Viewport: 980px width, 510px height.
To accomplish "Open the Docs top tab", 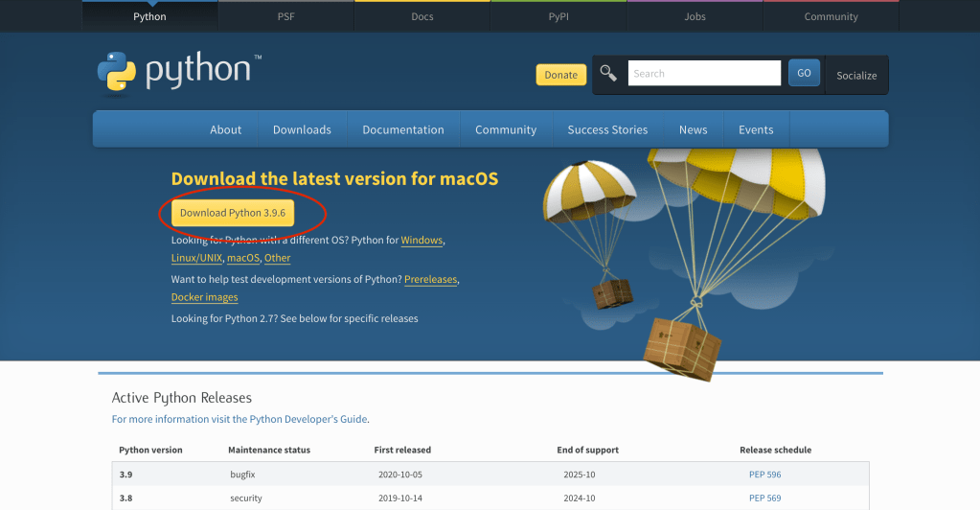I will point(422,16).
